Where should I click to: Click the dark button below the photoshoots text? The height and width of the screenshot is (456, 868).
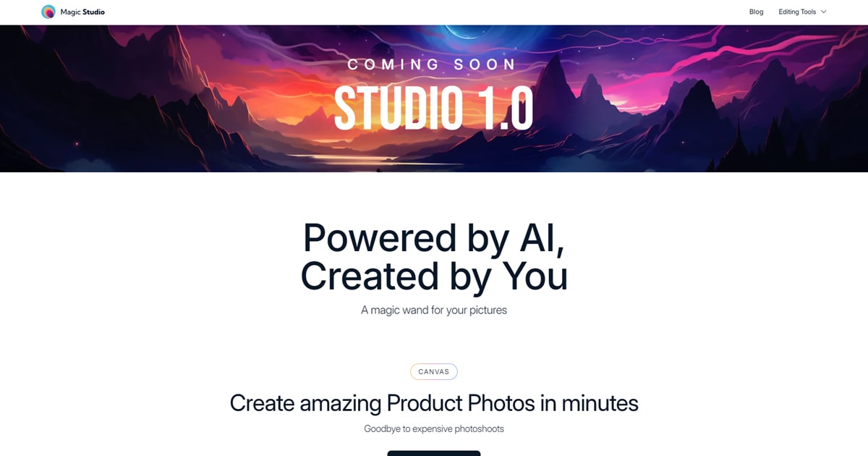(x=434, y=453)
